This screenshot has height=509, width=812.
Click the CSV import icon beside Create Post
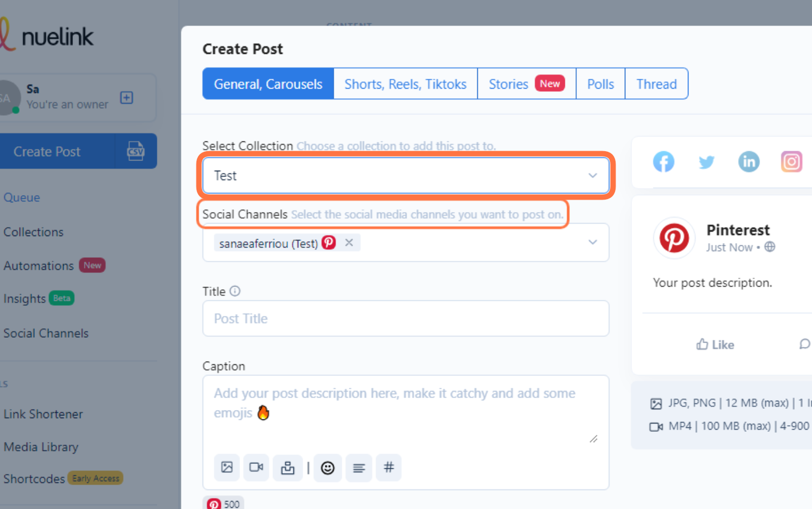(x=136, y=151)
